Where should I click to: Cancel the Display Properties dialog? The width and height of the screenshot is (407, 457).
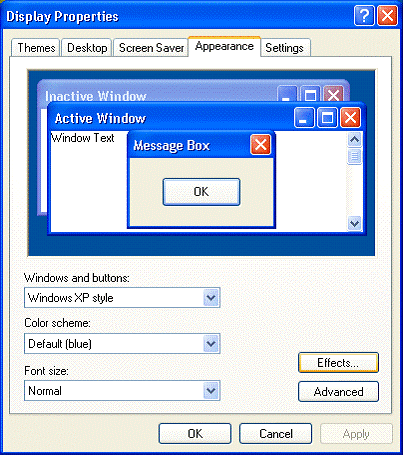click(276, 434)
